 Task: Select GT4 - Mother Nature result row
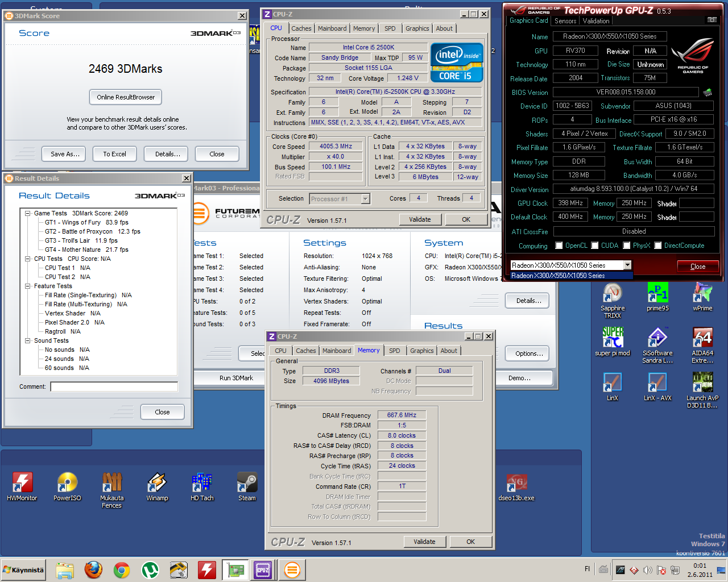coord(86,250)
